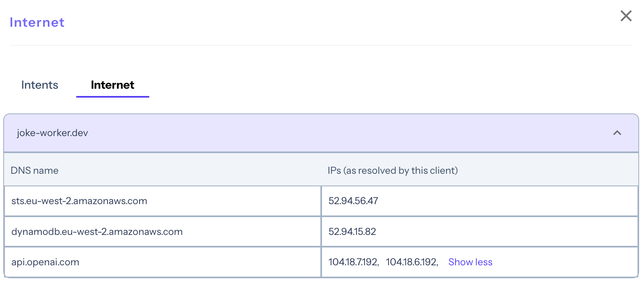Click the IP 52.94.56.47
Image resolution: width=644 pixels, height=290 pixels.
[353, 201]
